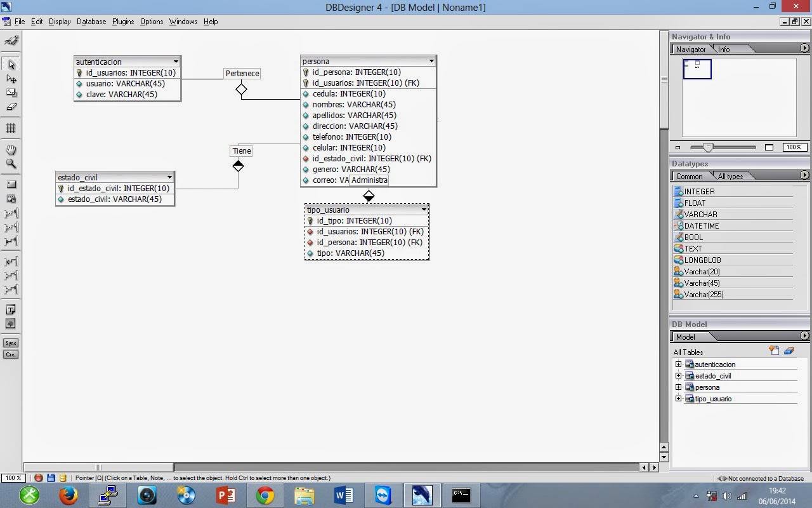Viewport: 812px width, 508px height.
Task: Expand the tipo_usuario table in All Tables tree
Action: [x=679, y=399]
